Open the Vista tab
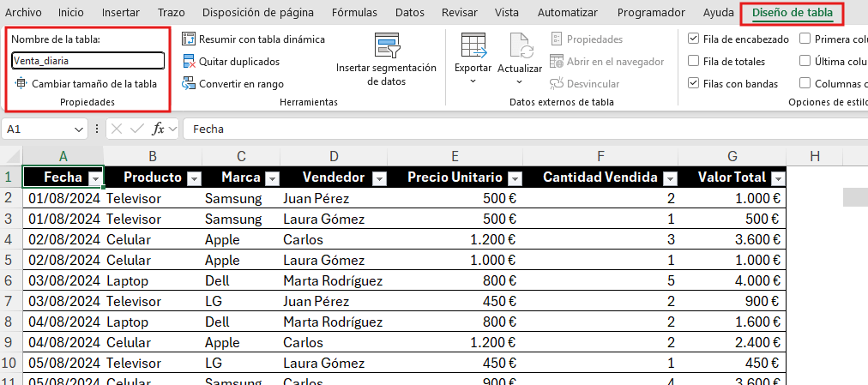The width and height of the screenshot is (868, 385). [x=507, y=12]
